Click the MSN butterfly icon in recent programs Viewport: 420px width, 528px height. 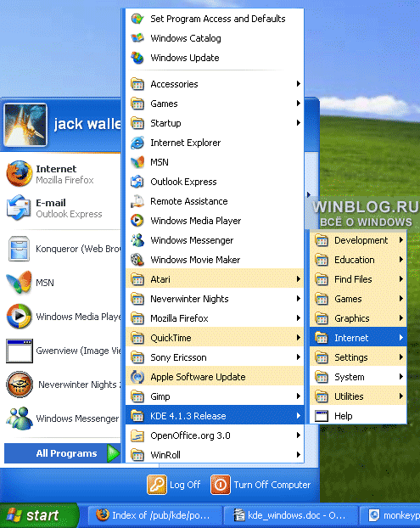point(20,283)
